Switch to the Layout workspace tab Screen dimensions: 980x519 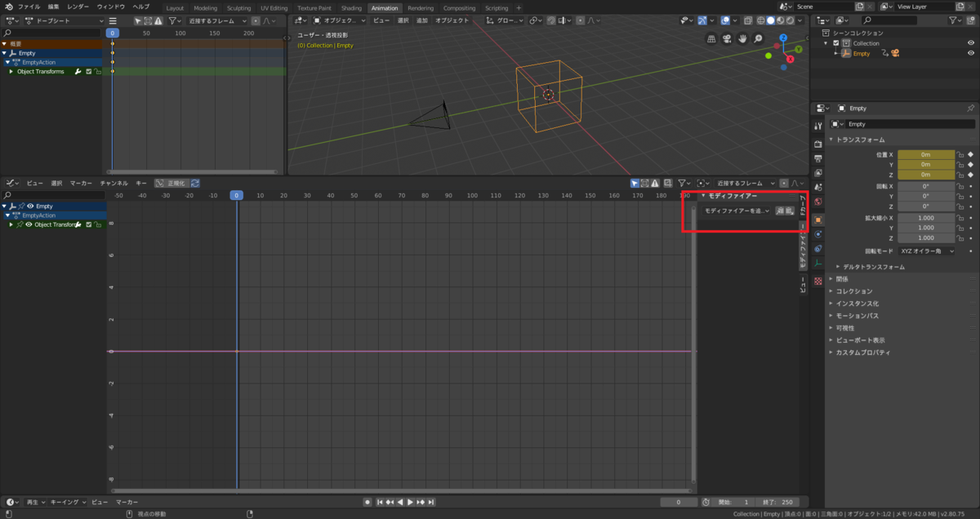point(175,7)
